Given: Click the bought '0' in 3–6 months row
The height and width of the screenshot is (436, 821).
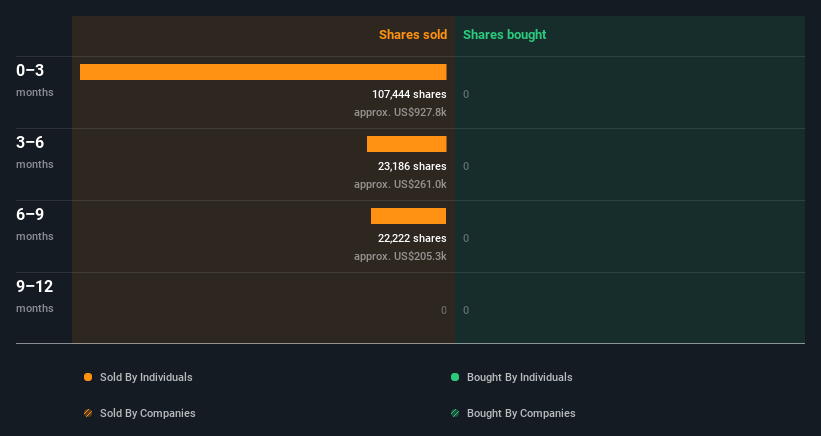Looking at the screenshot, I should [466, 166].
